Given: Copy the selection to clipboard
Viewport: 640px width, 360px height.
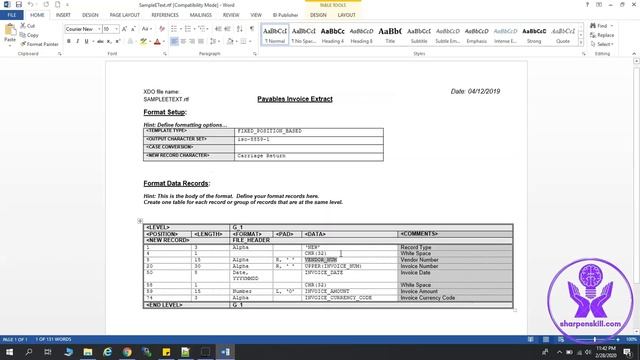Looking at the screenshot, I should pyautogui.click(x=29, y=35).
